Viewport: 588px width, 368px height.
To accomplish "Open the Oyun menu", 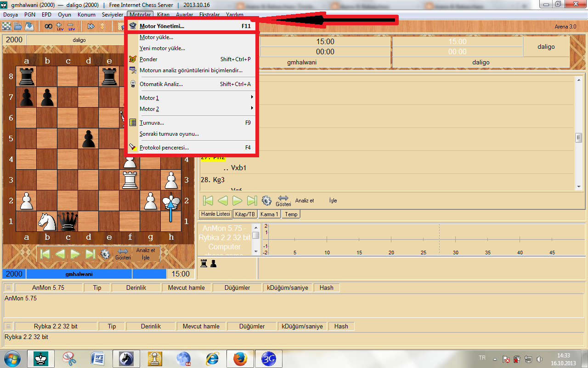I will pos(64,15).
